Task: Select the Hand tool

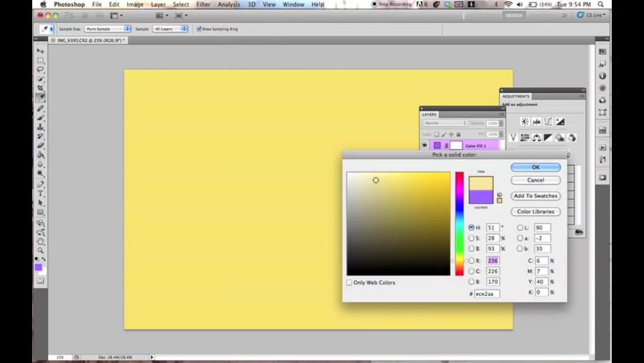Action: [x=40, y=241]
